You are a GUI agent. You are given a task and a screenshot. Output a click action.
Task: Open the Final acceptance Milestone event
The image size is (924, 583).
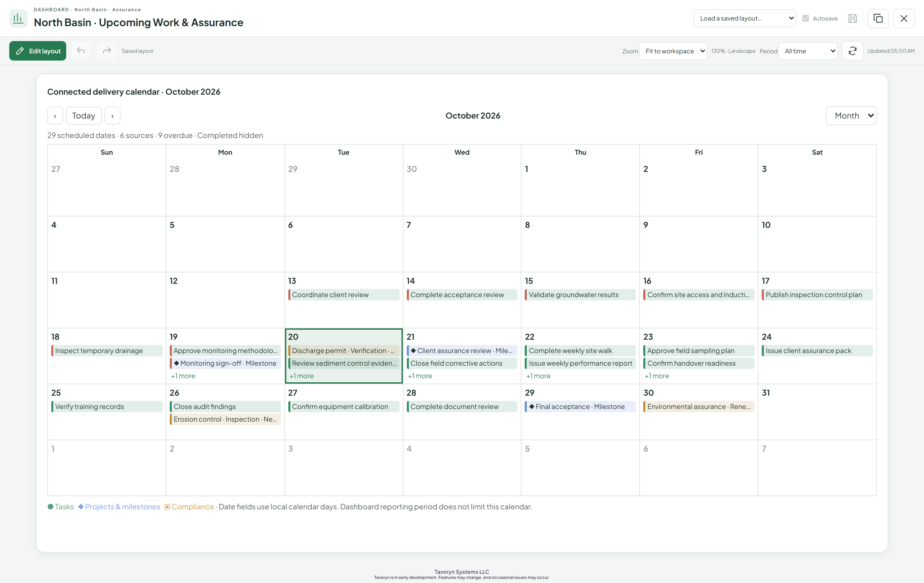(x=580, y=406)
